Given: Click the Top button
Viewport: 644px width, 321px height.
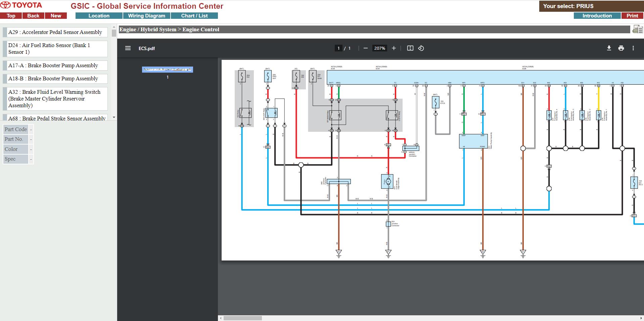Looking at the screenshot, I should pyautogui.click(x=11, y=16).
